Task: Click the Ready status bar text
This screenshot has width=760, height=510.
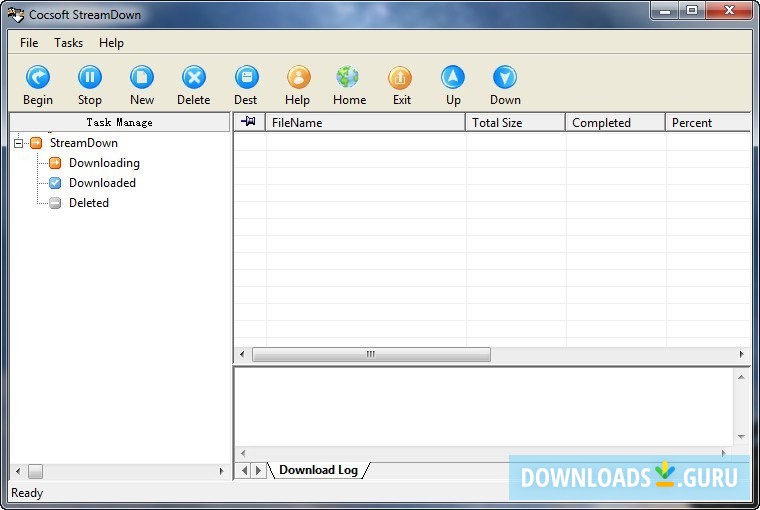Action: (x=27, y=493)
